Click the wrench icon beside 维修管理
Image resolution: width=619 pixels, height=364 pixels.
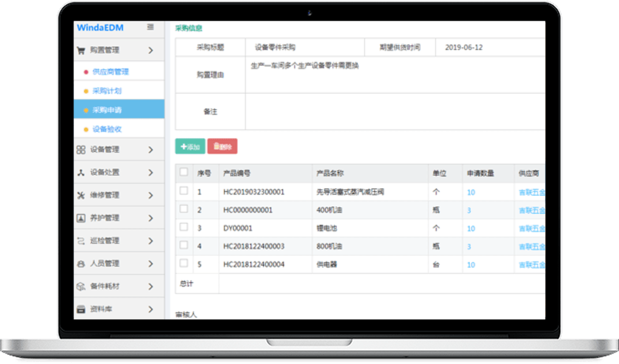click(80, 195)
